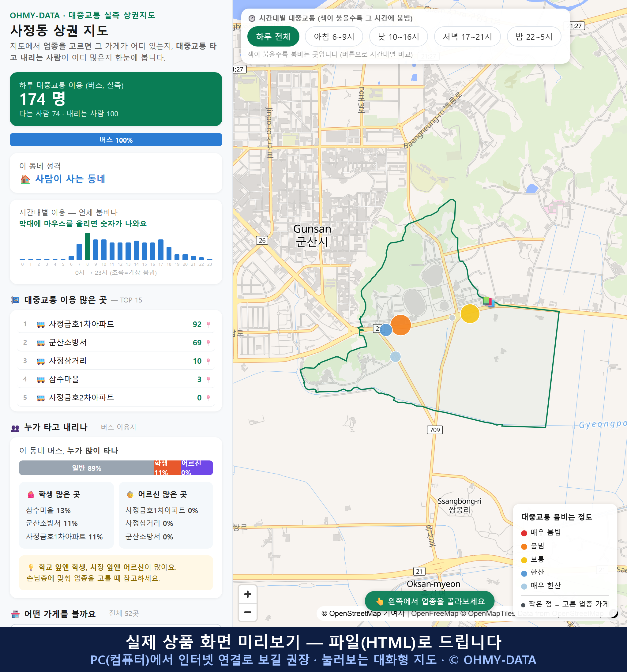
Task: Click the green 174 명 usage card
Action: [116, 99]
